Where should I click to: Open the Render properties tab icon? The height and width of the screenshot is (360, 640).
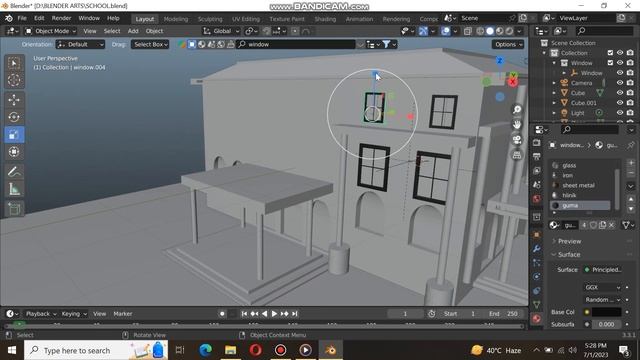537,143
